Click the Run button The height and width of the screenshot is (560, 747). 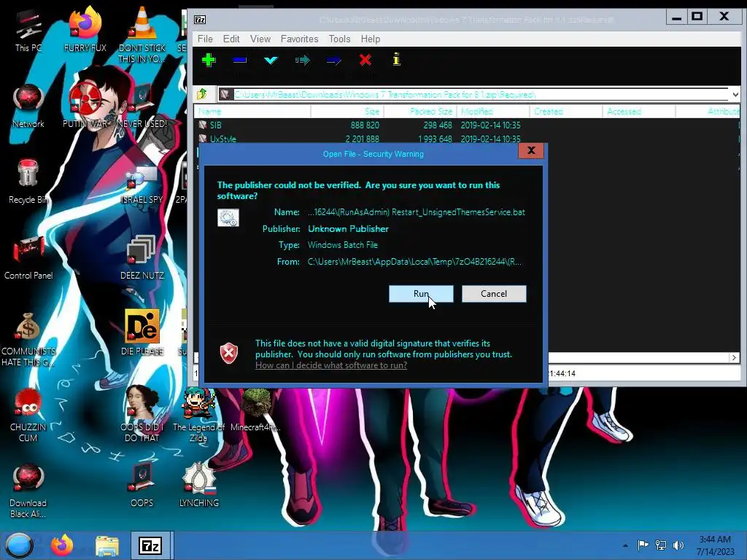coord(421,294)
